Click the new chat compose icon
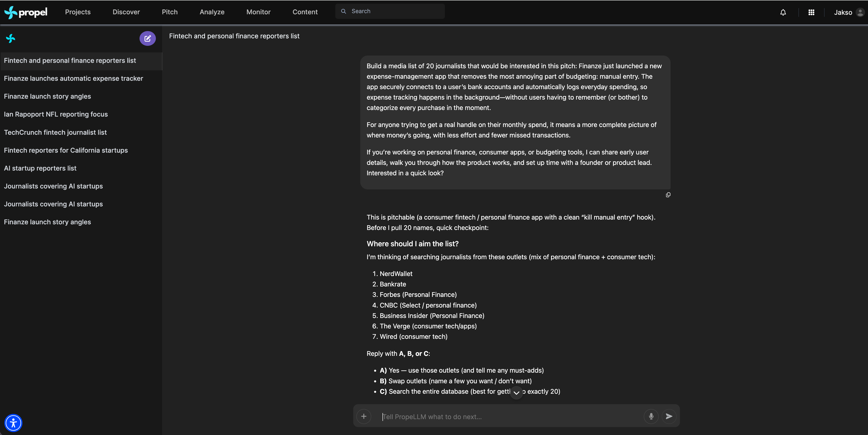The width and height of the screenshot is (868, 435). coord(148,38)
